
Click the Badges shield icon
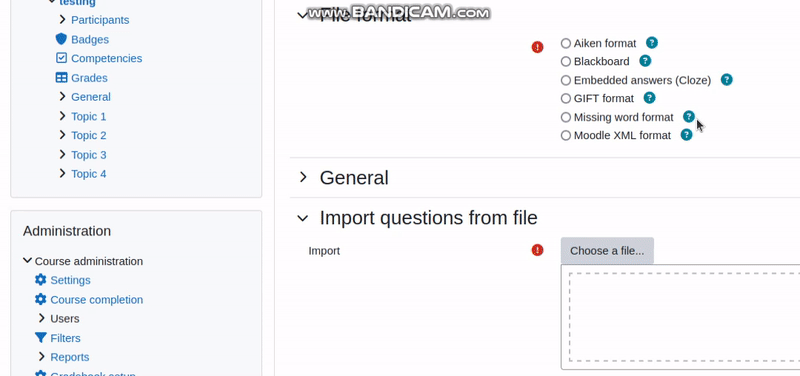(x=61, y=39)
